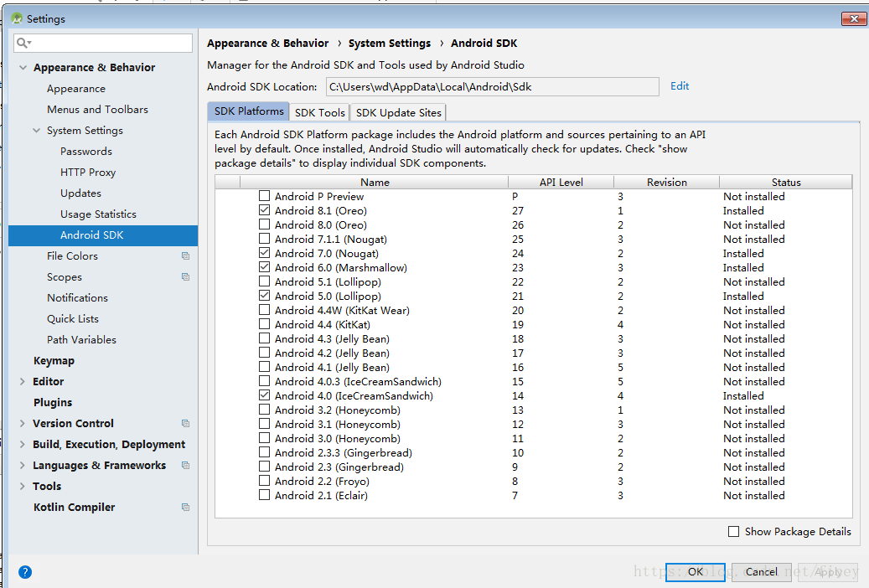The width and height of the screenshot is (869, 588).
Task: Click the help question mark icon
Action: pyautogui.click(x=25, y=572)
